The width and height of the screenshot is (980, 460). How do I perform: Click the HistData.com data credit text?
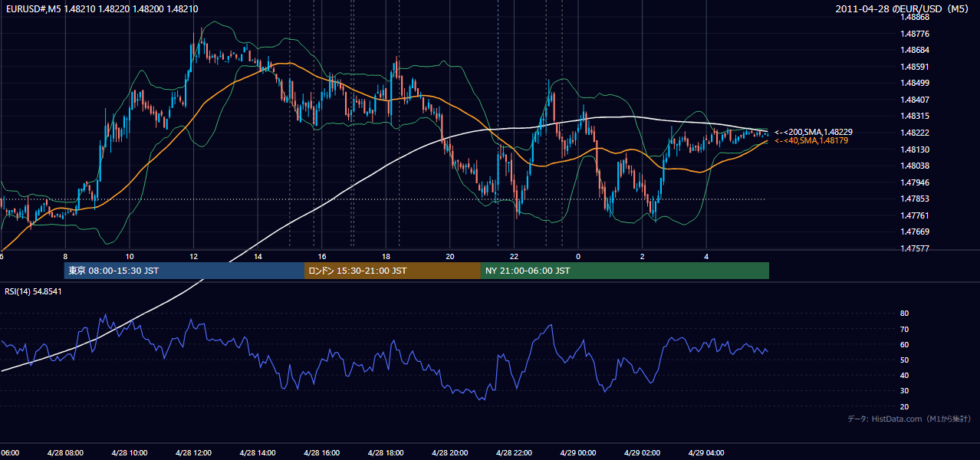point(909,419)
